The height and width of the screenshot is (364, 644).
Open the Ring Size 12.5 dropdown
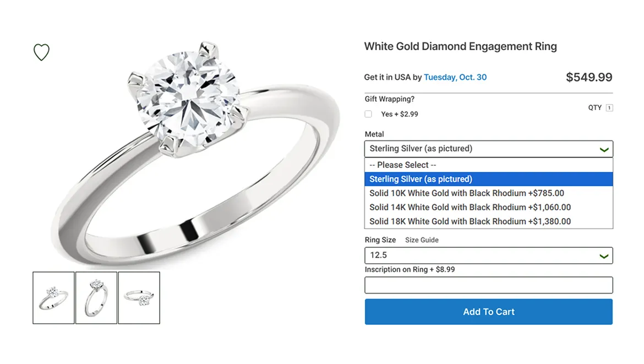(489, 256)
